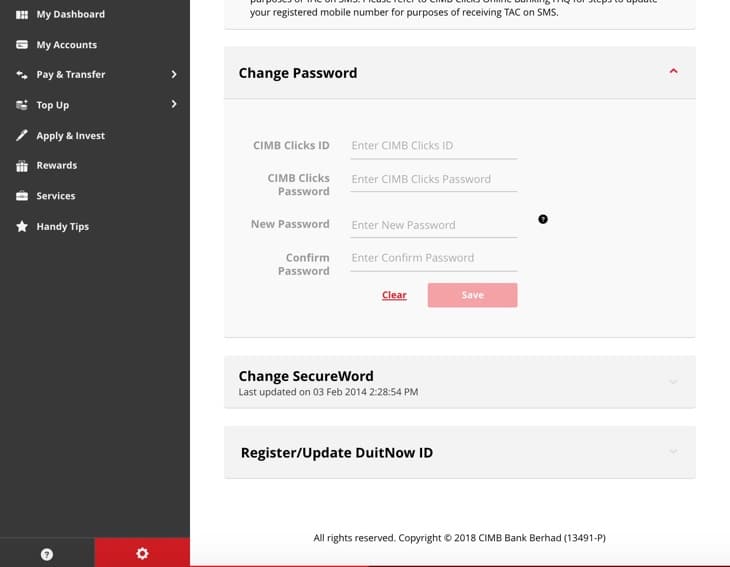730x567 pixels.
Task: Open the Handy Tips menu item
Action: click(x=63, y=227)
